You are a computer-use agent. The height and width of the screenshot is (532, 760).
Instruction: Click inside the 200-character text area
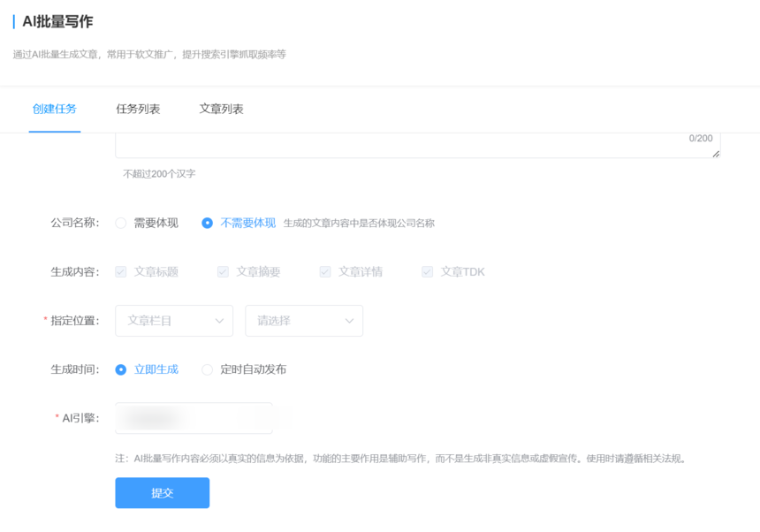417,145
